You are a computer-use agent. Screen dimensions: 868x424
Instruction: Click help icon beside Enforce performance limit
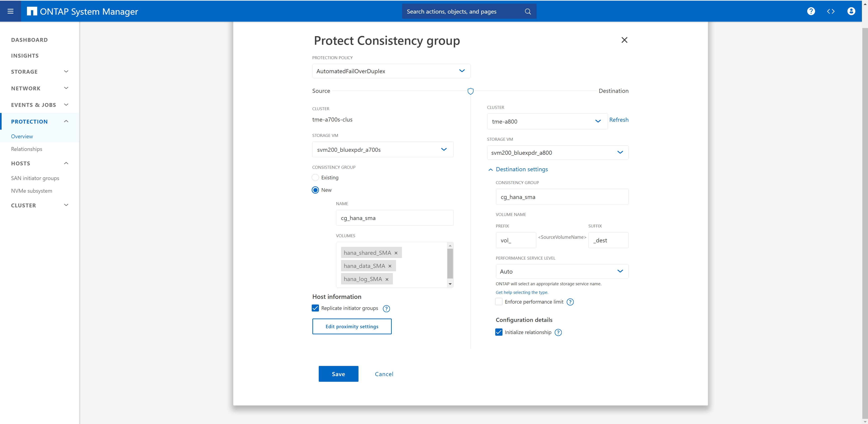pyautogui.click(x=570, y=302)
